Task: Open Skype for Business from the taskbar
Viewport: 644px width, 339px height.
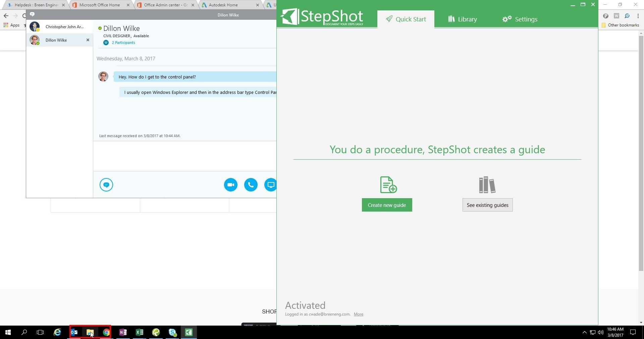Action: [172, 332]
